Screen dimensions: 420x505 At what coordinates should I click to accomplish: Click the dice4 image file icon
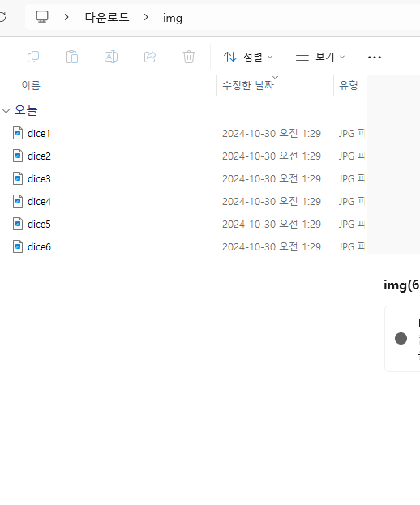coord(18,201)
